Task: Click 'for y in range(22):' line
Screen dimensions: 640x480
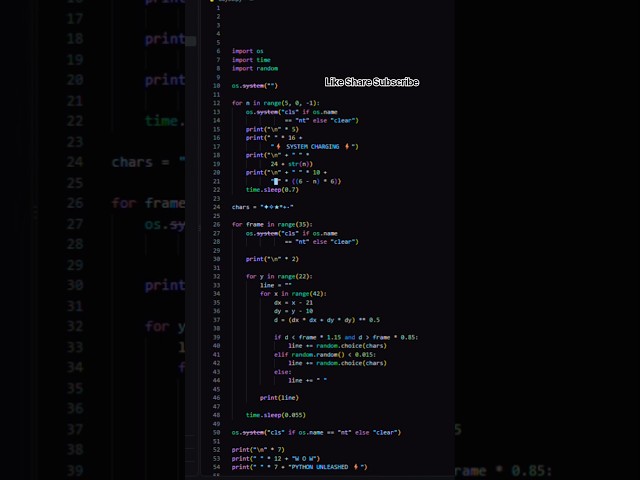Action: (279, 276)
